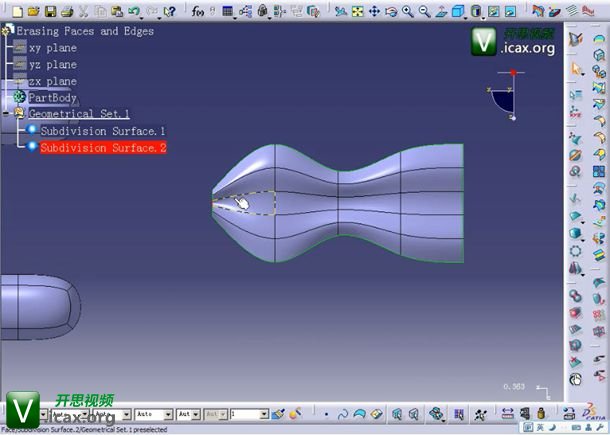This screenshot has height=435, width=610.
Task: Pick the Painter brush icon in bottom toolbar
Action: point(279,413)
